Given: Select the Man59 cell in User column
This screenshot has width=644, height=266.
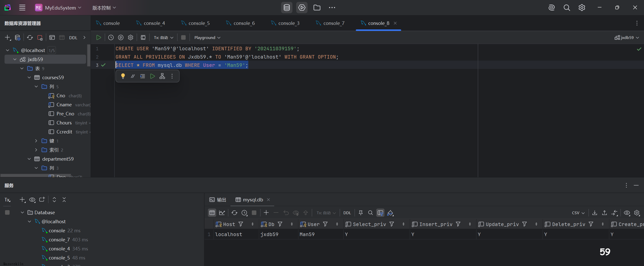Looking at the screenshot, I should click(x=307, y=234).
